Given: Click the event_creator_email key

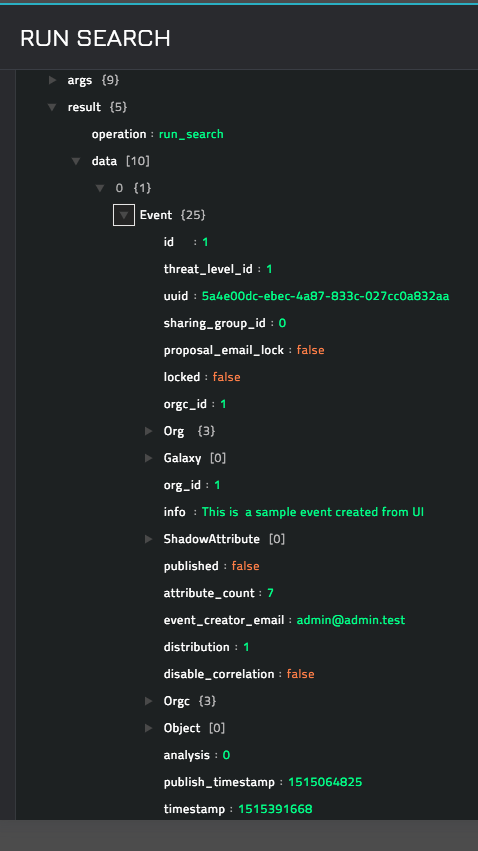Looking at the screenshot, I should tap(224, 620).
